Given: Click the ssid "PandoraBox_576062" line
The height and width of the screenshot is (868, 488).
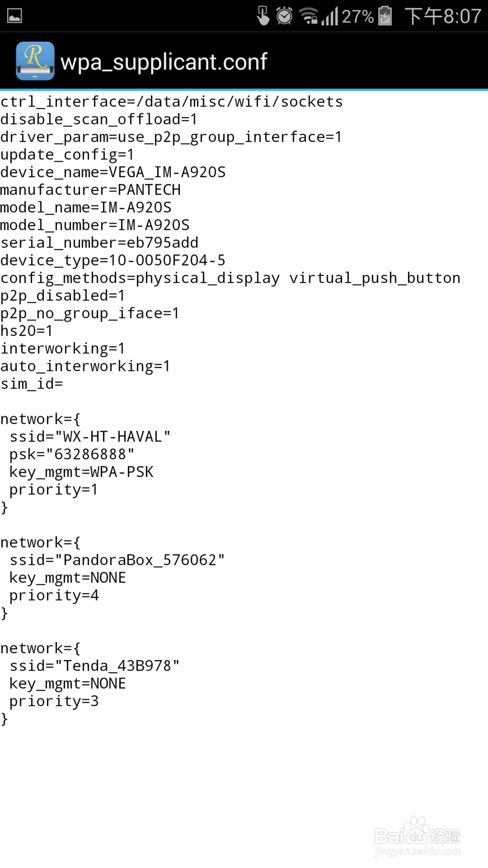Looking at the screenshot, I should click(117, 560).
